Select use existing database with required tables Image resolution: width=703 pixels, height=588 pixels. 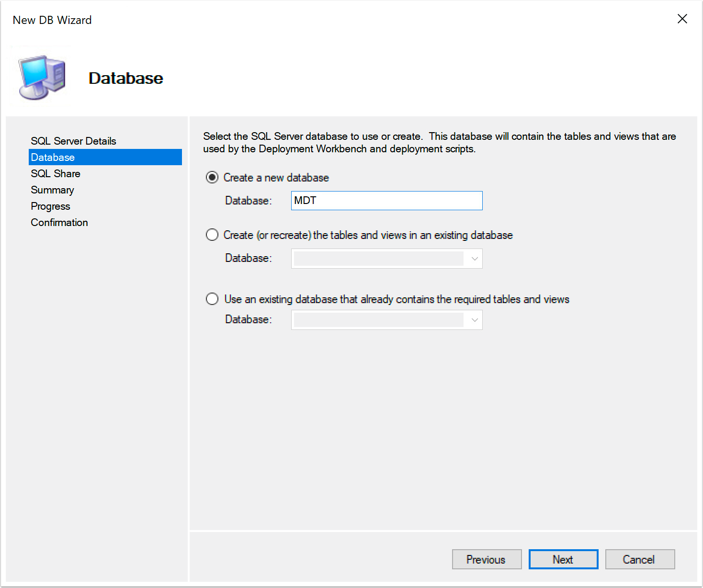click(212, 298)
